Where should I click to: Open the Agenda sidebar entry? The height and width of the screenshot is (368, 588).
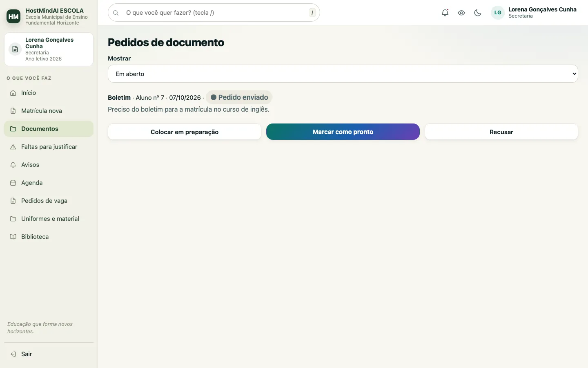(x=49, y=183)
